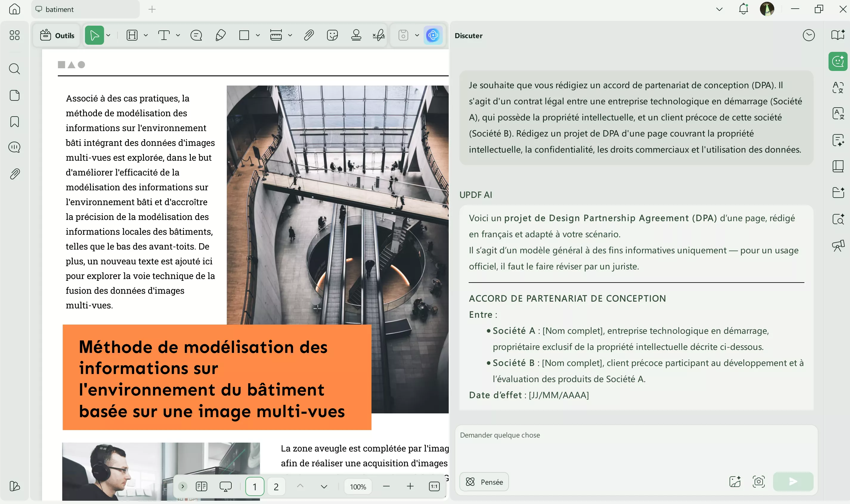This screenshot has width=850, height=504.
Task: Open the comment note tool
Action: (x=196, y=35)
